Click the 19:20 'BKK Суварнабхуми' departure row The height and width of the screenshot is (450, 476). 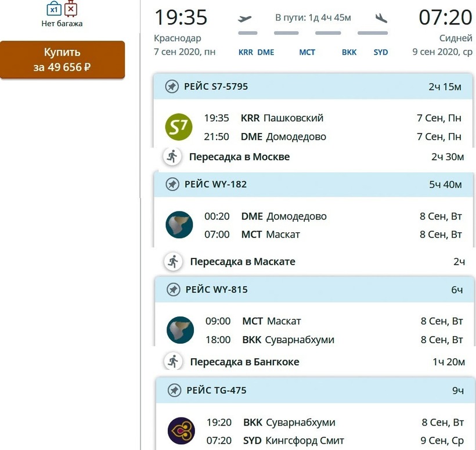(335, 422)
